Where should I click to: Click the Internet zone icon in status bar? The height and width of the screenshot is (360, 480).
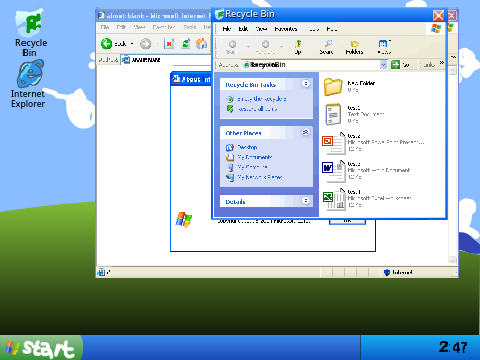pos(387,272)
